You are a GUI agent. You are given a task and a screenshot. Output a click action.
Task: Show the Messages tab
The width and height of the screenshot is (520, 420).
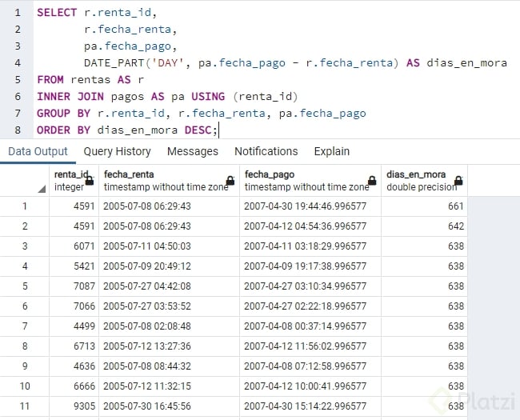pos(193,151)
